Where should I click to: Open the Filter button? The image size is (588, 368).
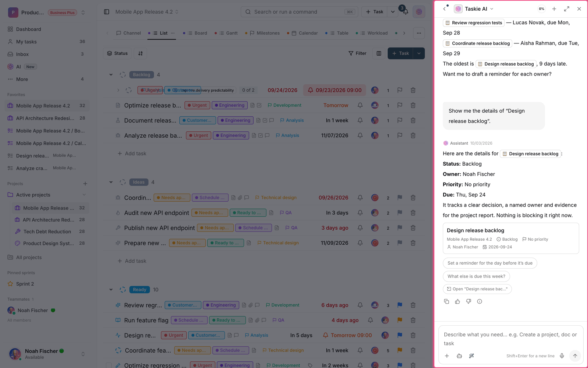357,53
